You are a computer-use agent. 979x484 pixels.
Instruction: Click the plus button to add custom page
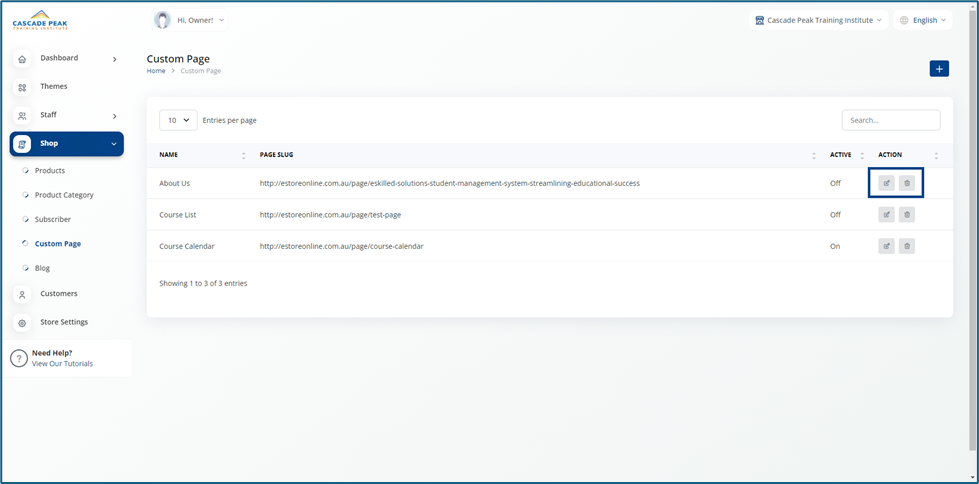coord(939,69)
